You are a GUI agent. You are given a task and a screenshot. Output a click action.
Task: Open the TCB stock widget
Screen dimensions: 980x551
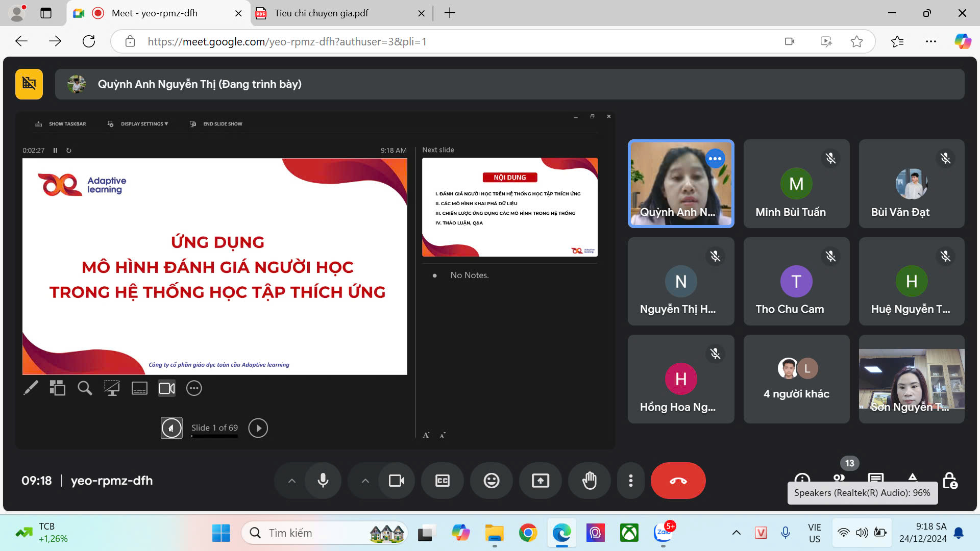[x=42, y=533]
